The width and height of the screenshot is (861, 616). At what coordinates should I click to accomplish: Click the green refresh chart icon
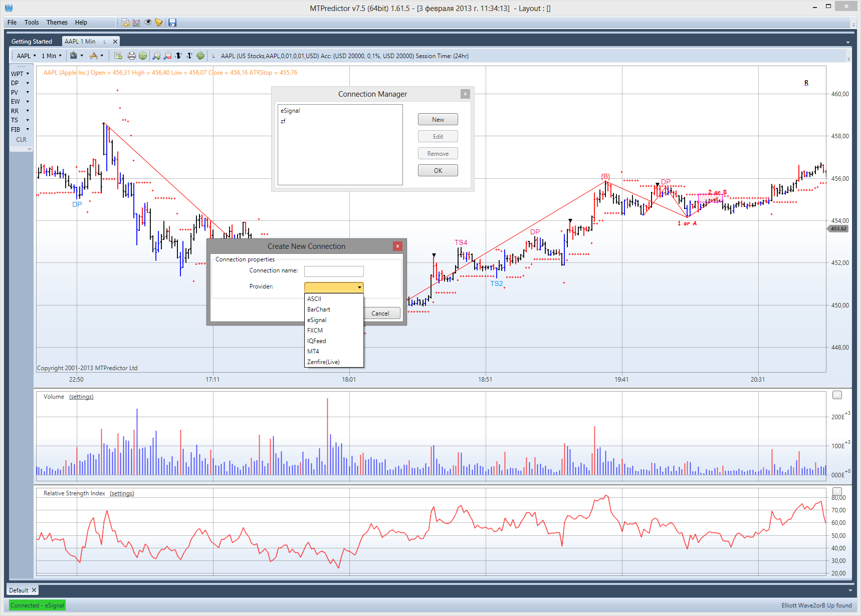(x=200, y=56)
